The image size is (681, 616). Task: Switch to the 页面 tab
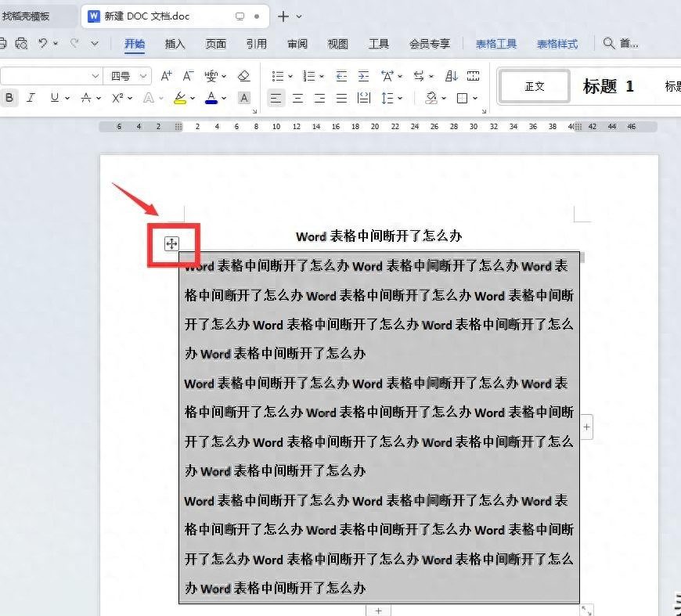click(x=216, y=44)
